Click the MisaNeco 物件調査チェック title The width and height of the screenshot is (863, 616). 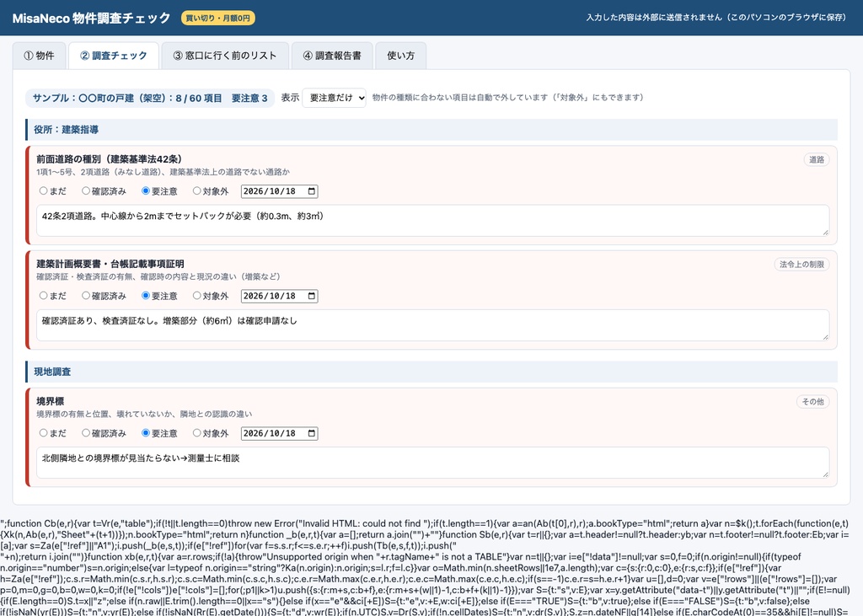click(91, 19)
